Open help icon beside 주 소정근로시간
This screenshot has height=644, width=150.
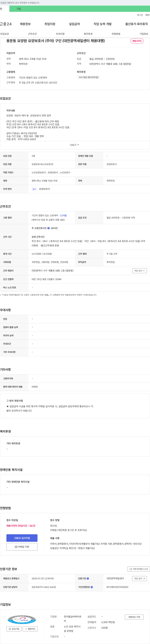click(48, 228)
